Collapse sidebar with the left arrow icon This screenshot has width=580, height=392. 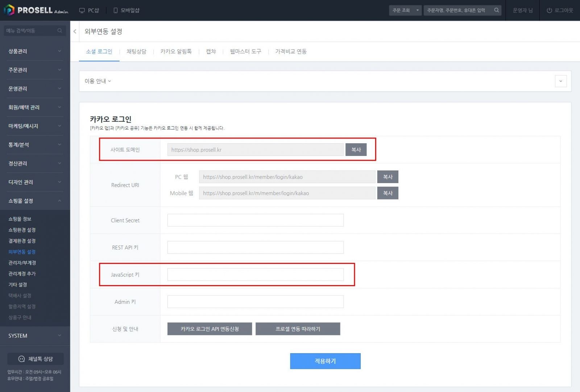75,32
